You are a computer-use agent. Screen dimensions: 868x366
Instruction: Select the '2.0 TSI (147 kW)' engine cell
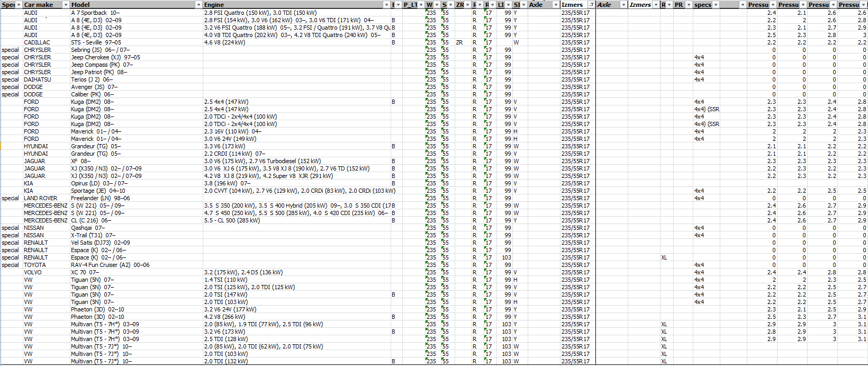pos(296,294)
